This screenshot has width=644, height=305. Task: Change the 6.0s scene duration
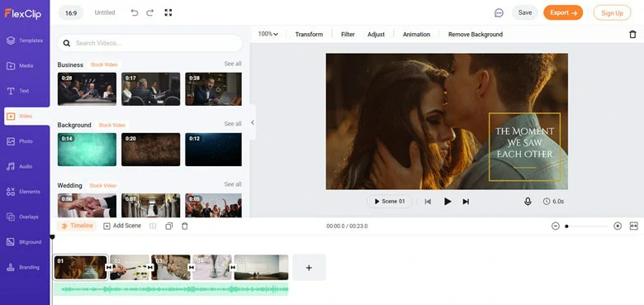pos(553,202)
